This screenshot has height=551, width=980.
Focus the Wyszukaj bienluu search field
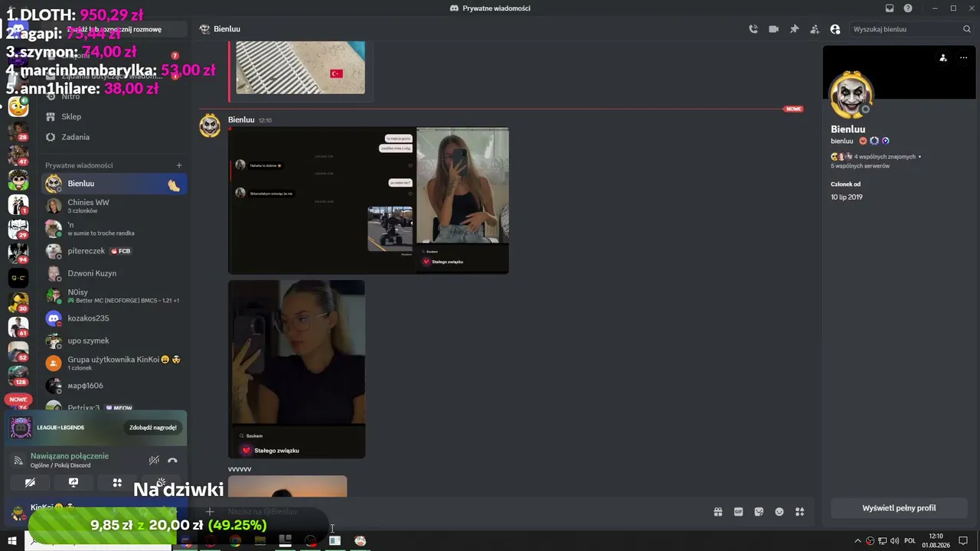911,29
